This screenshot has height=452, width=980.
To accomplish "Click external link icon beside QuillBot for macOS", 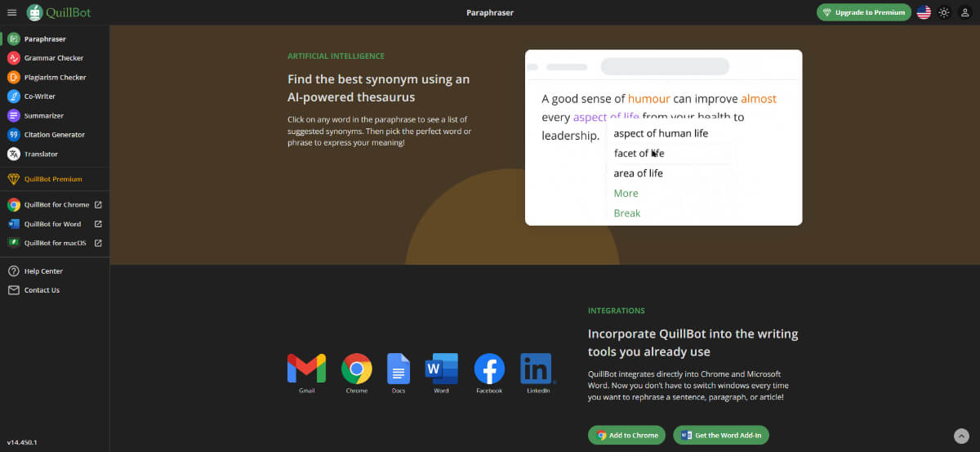I will coord(98,243).
